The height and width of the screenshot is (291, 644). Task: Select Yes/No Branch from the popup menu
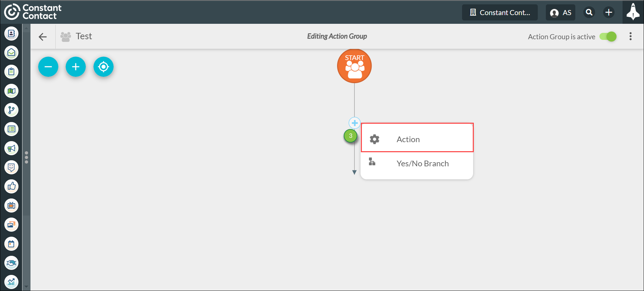(417, 164)
